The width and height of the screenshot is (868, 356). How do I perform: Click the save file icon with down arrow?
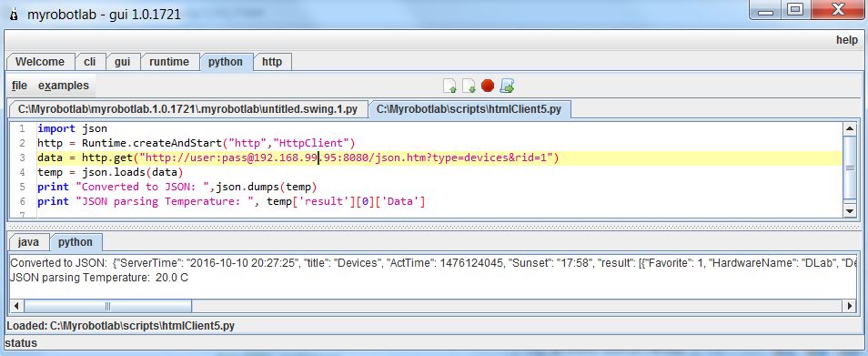coord(469,86)
